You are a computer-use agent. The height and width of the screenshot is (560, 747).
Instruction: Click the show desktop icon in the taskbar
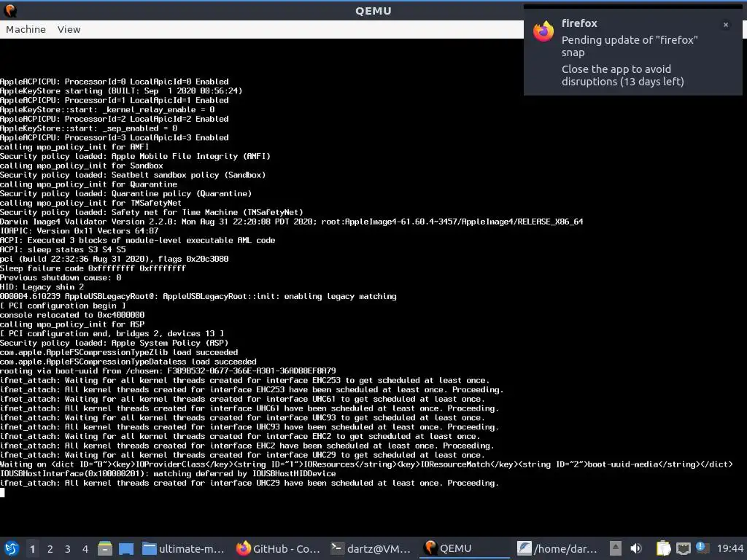coord(126,548)
